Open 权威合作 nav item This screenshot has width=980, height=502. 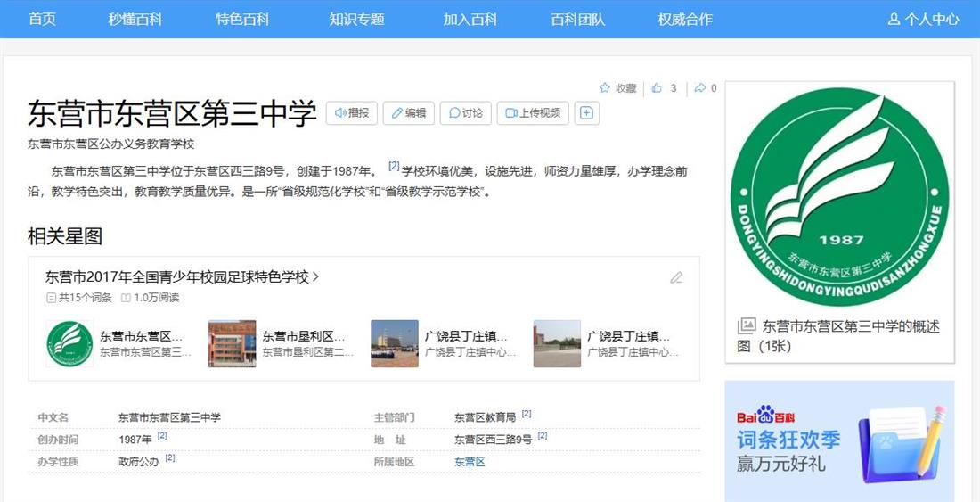685,20
